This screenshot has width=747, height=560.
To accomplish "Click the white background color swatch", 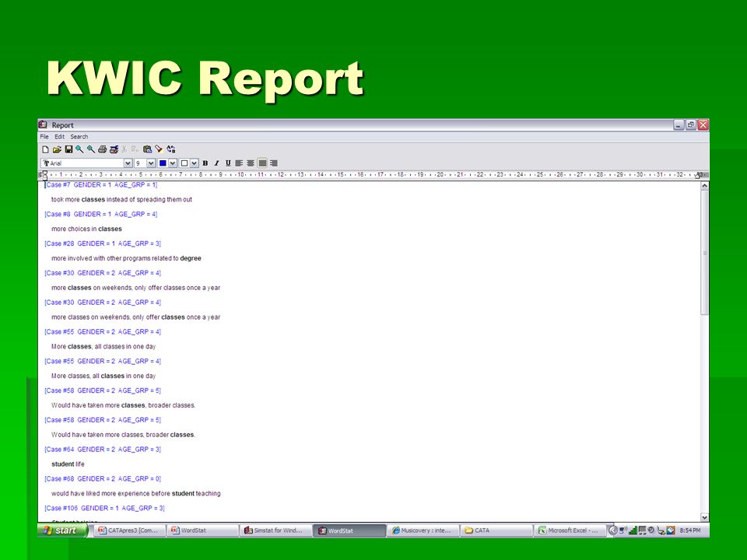I will 184,163.
